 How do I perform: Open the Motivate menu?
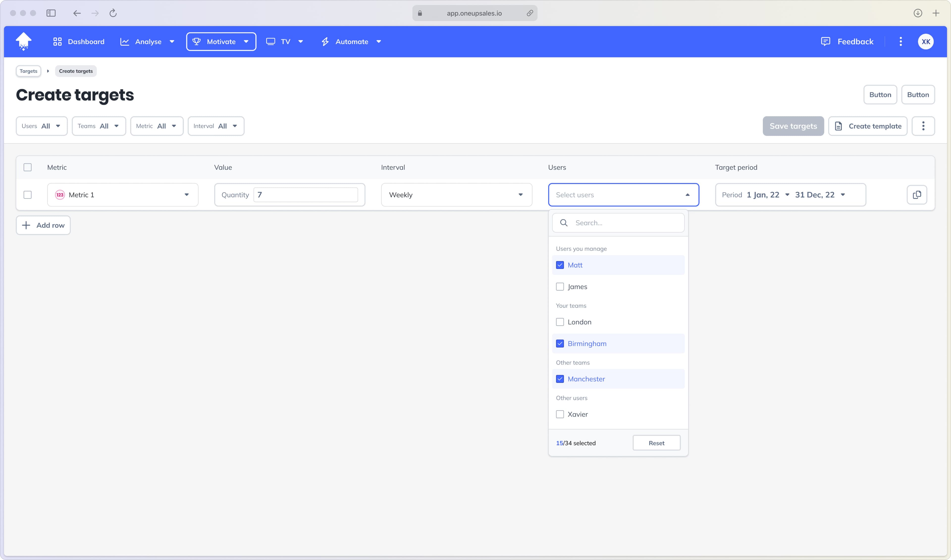221,42
